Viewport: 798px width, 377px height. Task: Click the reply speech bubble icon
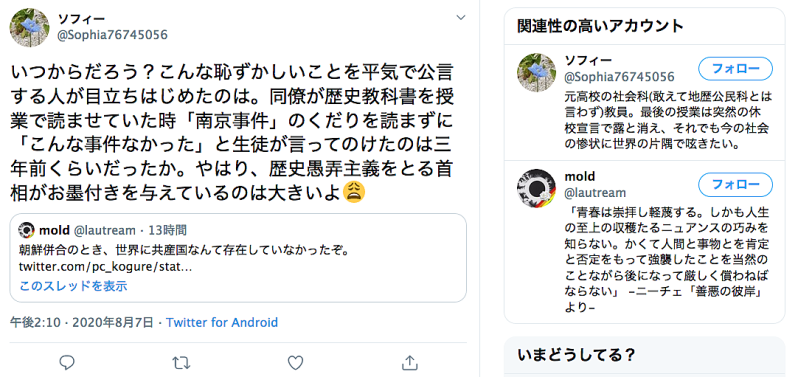[x=67, y=362]
